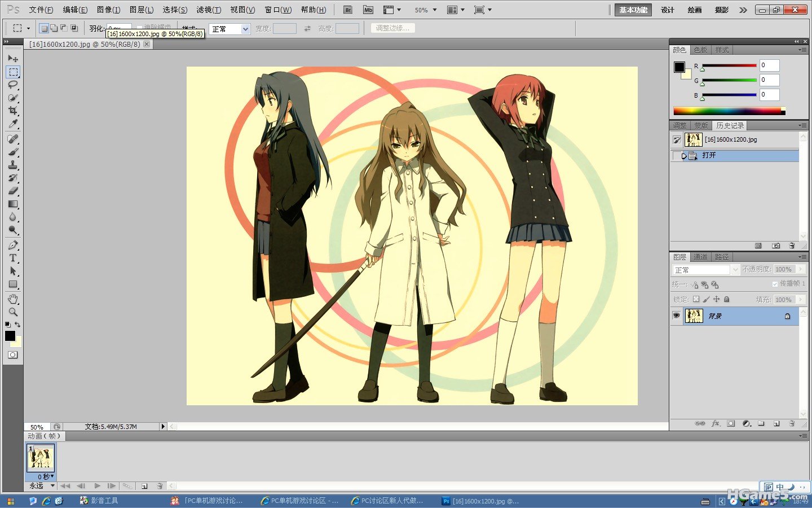Image resolution: width=812 pixels, height=508 pixels.
Task: Click the Windows Start button
Action: [11, 501]
